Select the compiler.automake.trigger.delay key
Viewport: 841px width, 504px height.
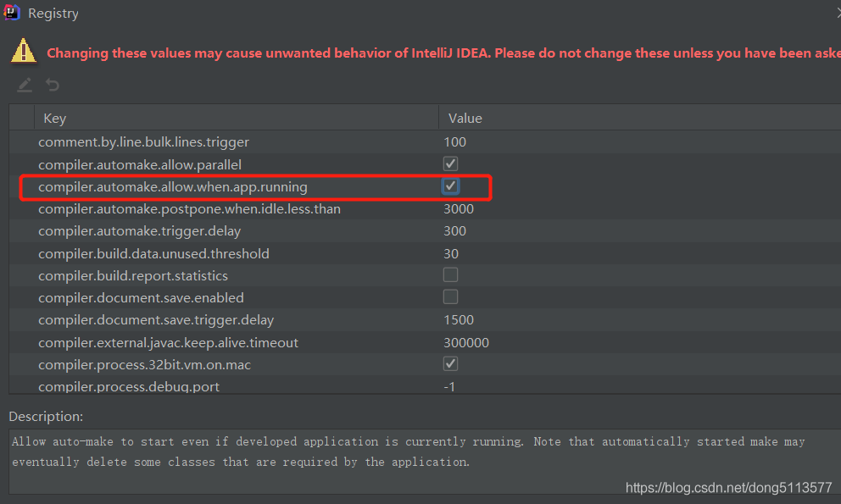pos(139,230)
